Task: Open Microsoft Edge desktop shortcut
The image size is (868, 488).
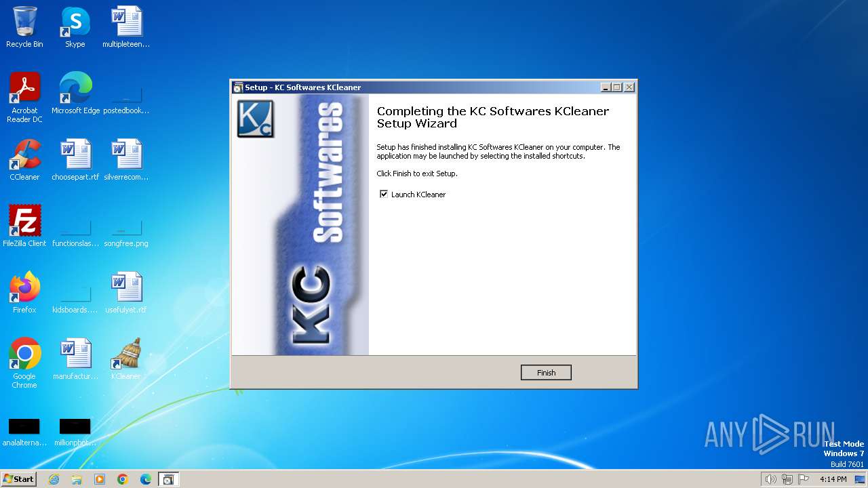Action: pos(75,94)
